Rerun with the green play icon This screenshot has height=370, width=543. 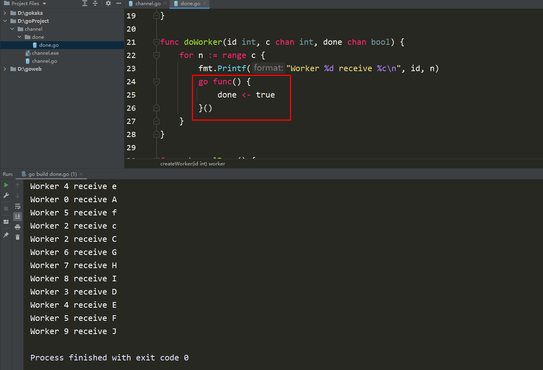click(6, 185)
